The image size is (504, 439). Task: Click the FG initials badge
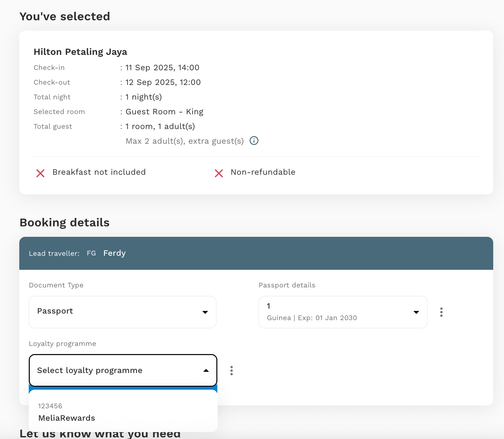click(91, 253)
